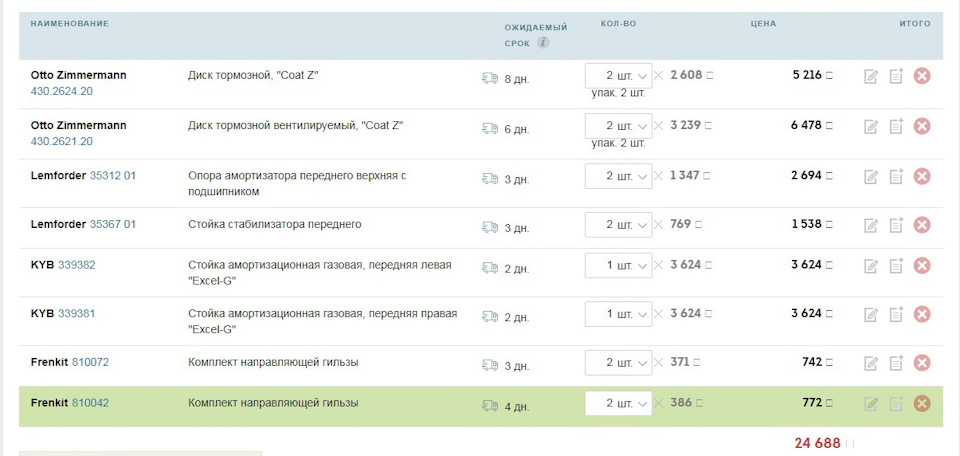Image resolution: width=960 pixels, height=456 pixels.
Task: Click the info icon beside expected delivery header
Action: click(x=543, y=43)
